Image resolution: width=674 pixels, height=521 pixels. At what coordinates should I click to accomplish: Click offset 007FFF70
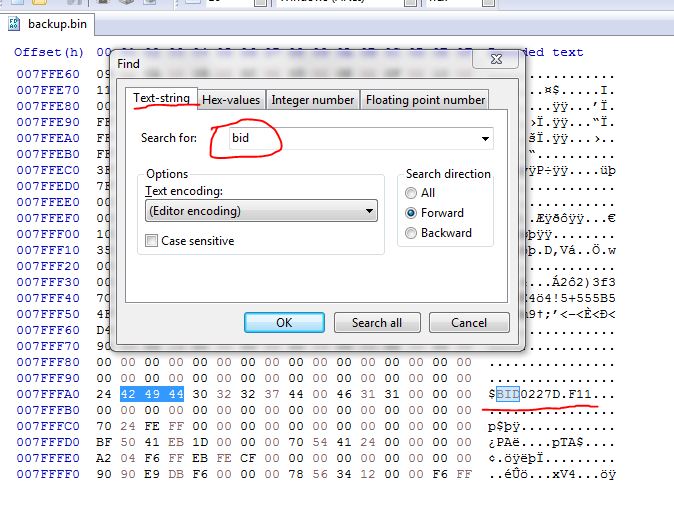tap(48, 346)
